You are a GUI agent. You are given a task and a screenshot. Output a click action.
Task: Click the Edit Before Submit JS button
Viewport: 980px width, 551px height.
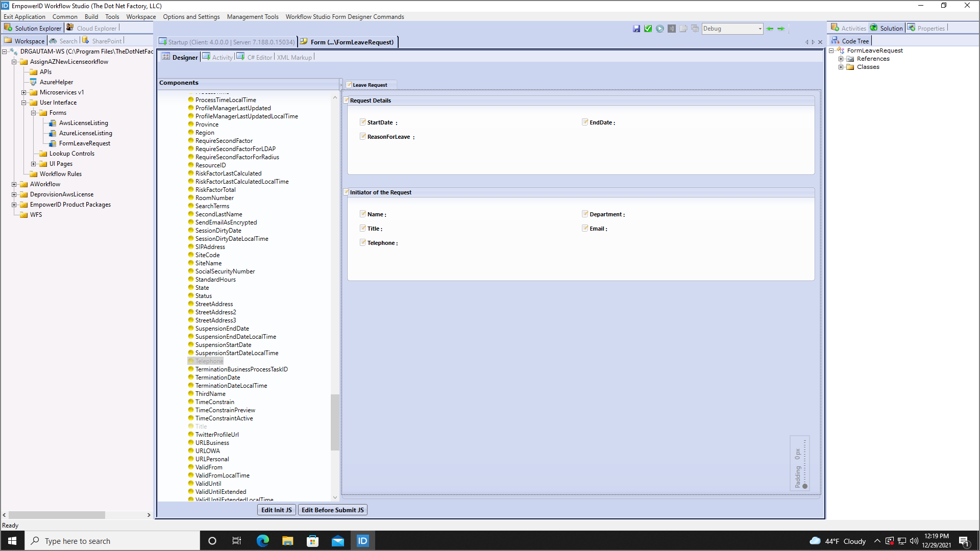pyautogui.click(x=332, y=510)
